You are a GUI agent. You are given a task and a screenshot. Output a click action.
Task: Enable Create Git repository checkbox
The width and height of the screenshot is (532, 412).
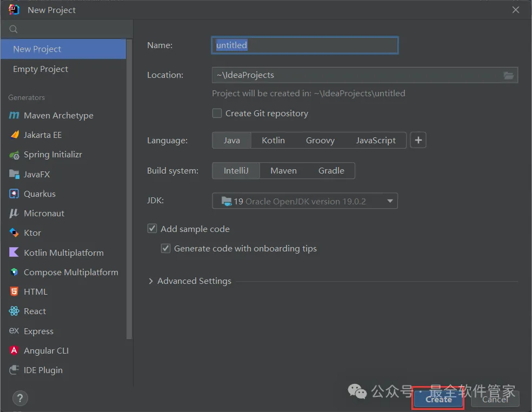217,113
